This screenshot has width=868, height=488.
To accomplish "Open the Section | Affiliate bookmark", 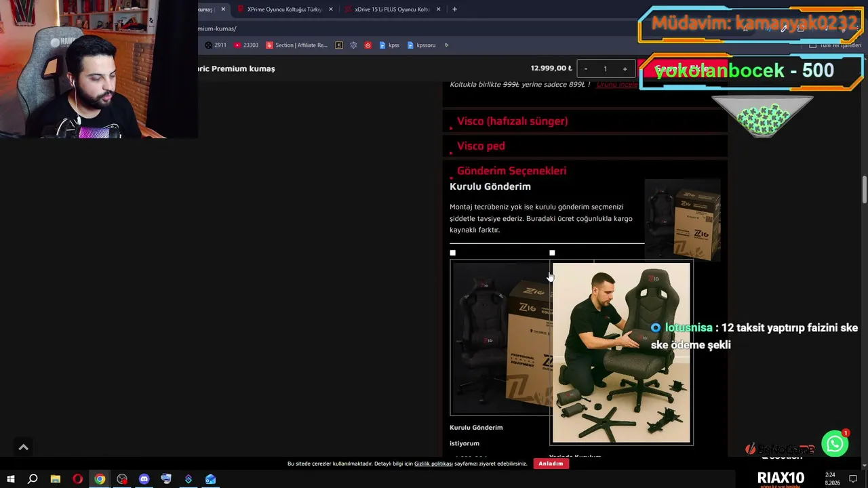I will coord(296,45).
